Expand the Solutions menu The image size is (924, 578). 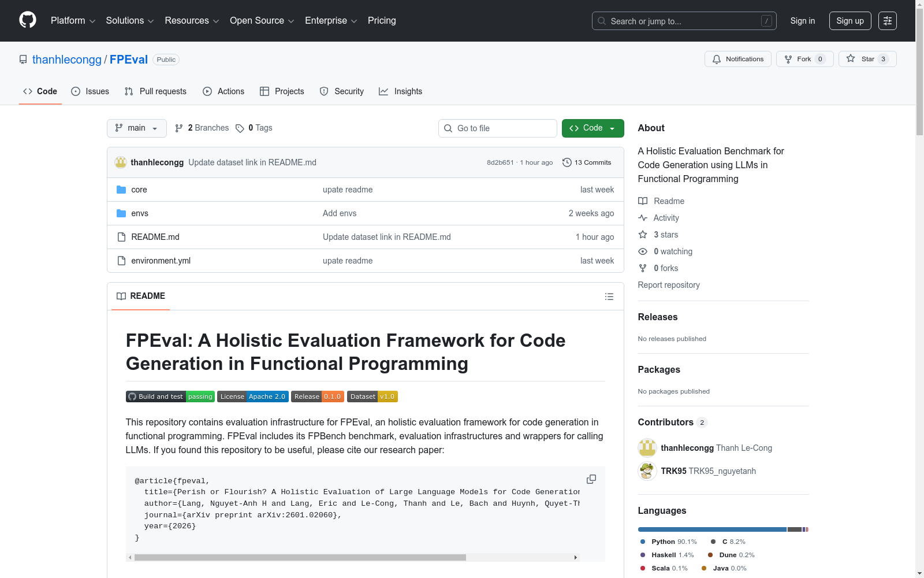pyautogui.click(x=130, y=21)
